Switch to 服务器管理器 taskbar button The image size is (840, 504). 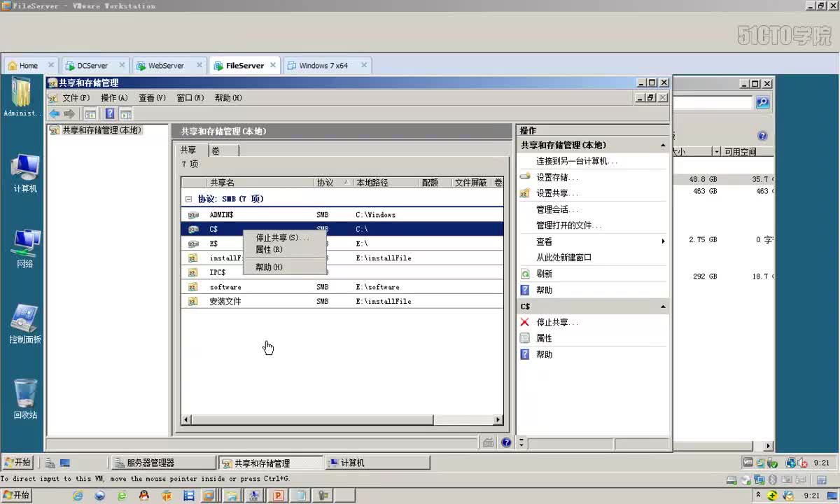(x=163, y=463)
